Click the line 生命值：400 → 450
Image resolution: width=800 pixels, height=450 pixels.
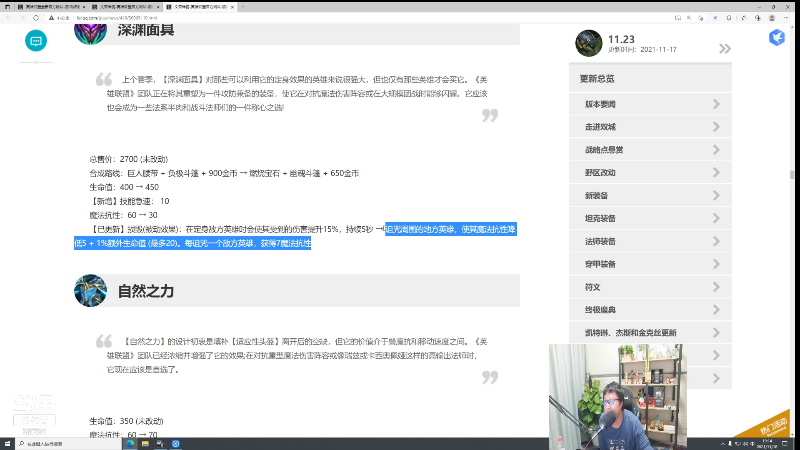[124, 187]
